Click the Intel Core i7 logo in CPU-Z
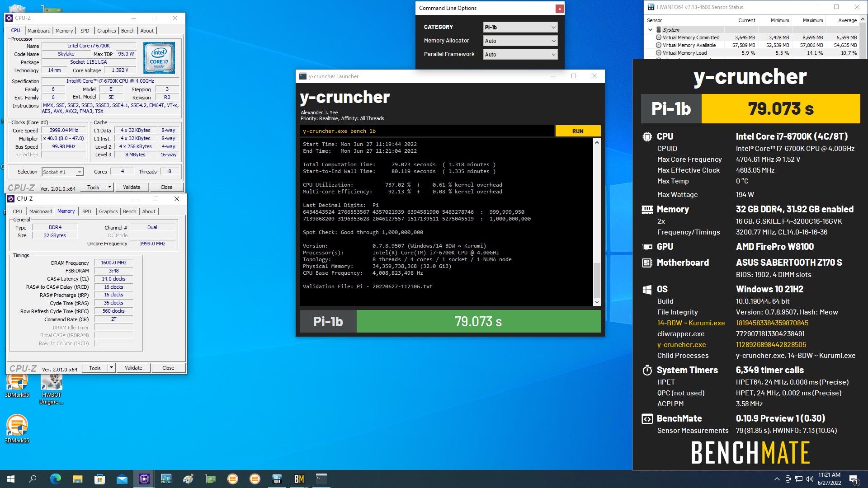This screenshot has height=488, width=868. point(159,58)
